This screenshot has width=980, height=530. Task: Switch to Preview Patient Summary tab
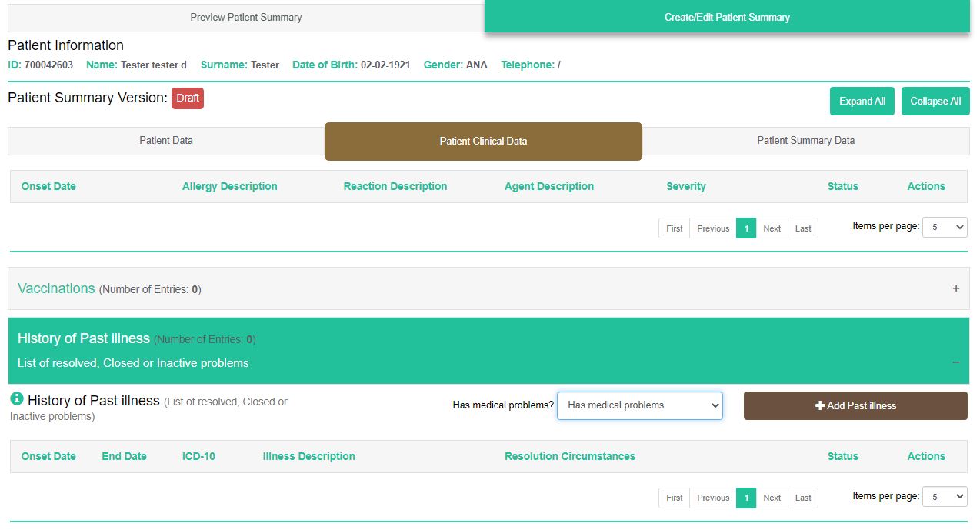coord(246,17)
